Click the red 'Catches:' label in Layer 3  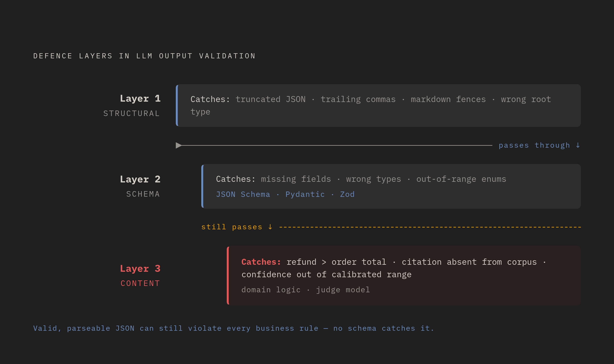(x=261, y=262)
